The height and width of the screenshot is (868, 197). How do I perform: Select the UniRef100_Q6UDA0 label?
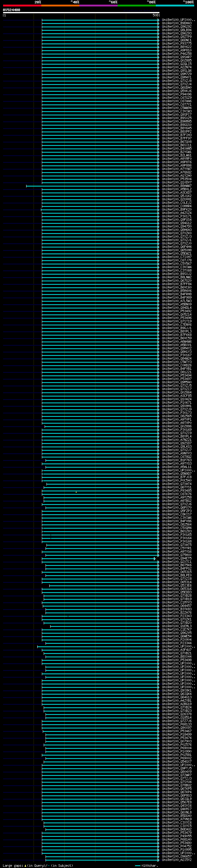177,88
